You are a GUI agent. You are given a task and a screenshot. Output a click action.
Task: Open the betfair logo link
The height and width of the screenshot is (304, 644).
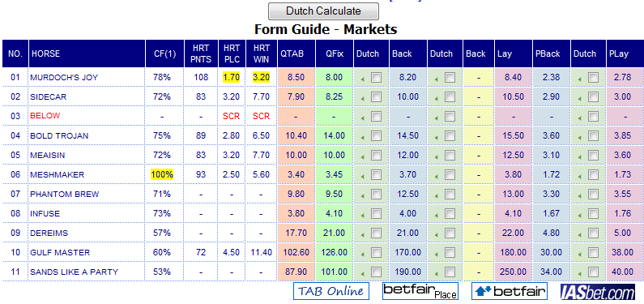coord(510,291)
